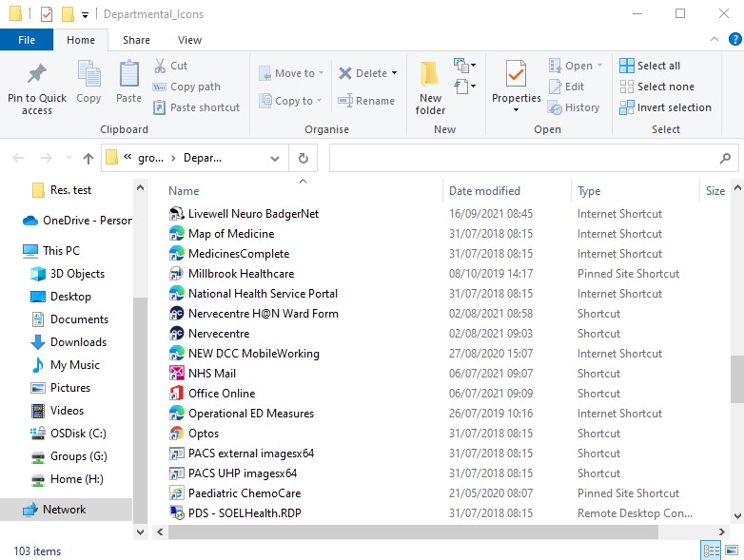
Task: Open the Recent locations dropdown arrow
Action: click(69, 158)
